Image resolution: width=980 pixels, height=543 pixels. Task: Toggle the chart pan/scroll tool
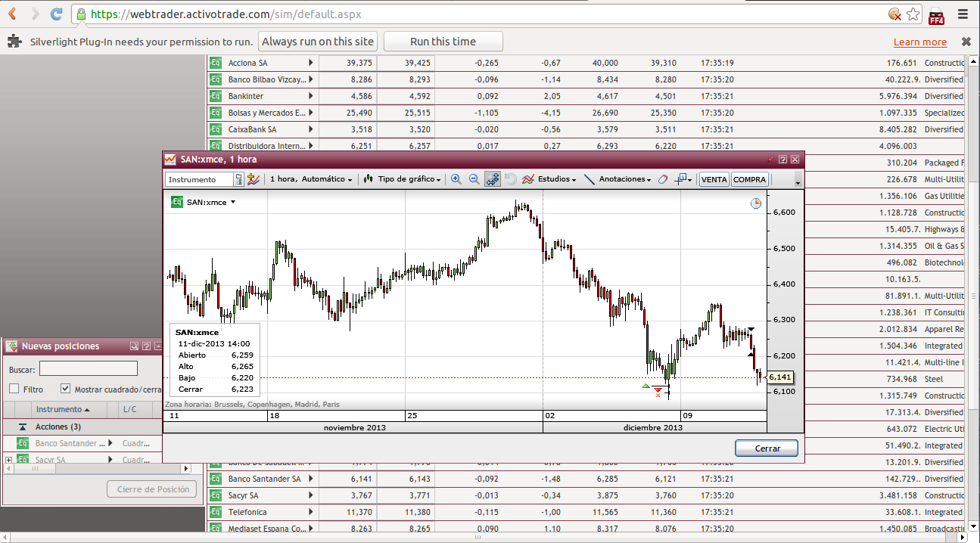(493, 179)
